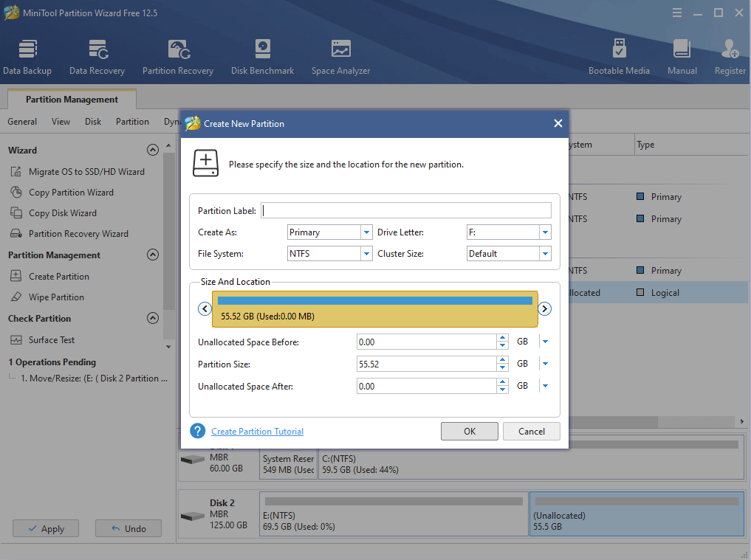This screenshot has height=560, width=751.
Task: Click Migrate OS to SSD/HD Wizard icon
Action: (16, 171)
